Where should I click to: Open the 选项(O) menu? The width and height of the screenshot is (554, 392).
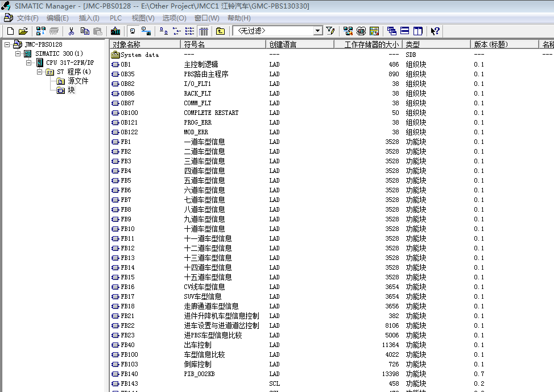coord(174,18)
